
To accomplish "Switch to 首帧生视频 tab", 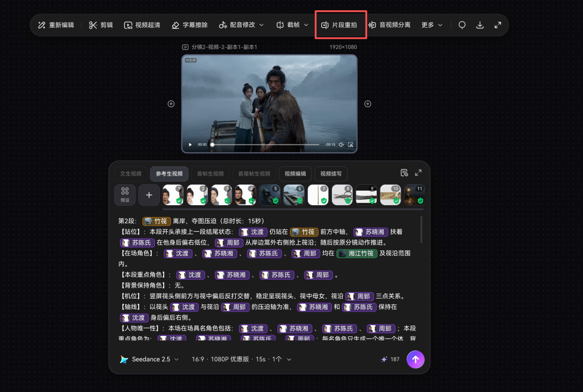I will [211, 174].
